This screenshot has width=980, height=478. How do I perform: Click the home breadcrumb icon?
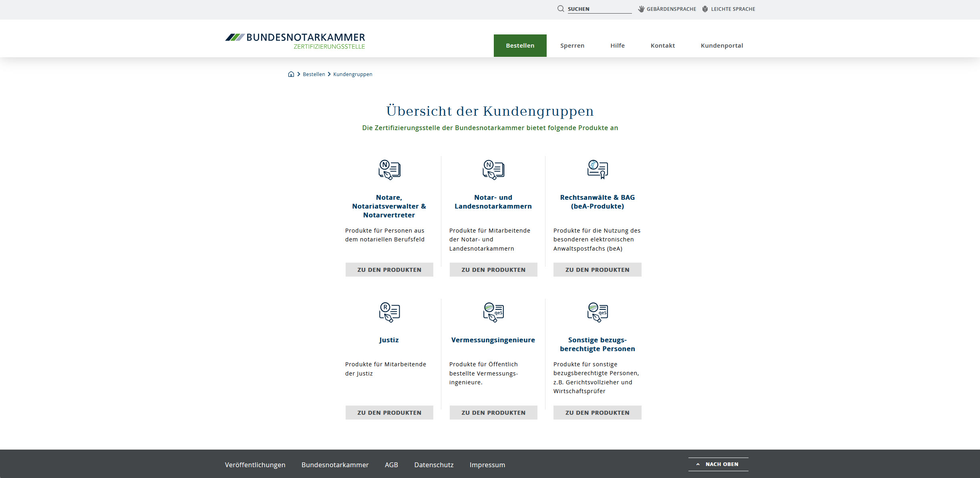[x=291, y=74]
